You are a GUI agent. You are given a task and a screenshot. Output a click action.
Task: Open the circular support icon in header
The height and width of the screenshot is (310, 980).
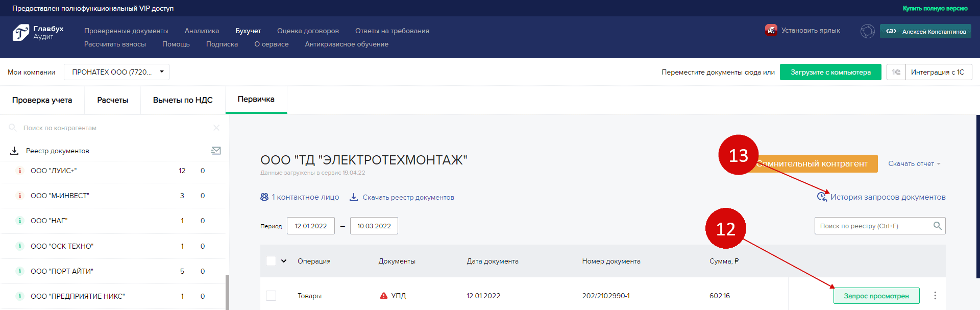867,31
